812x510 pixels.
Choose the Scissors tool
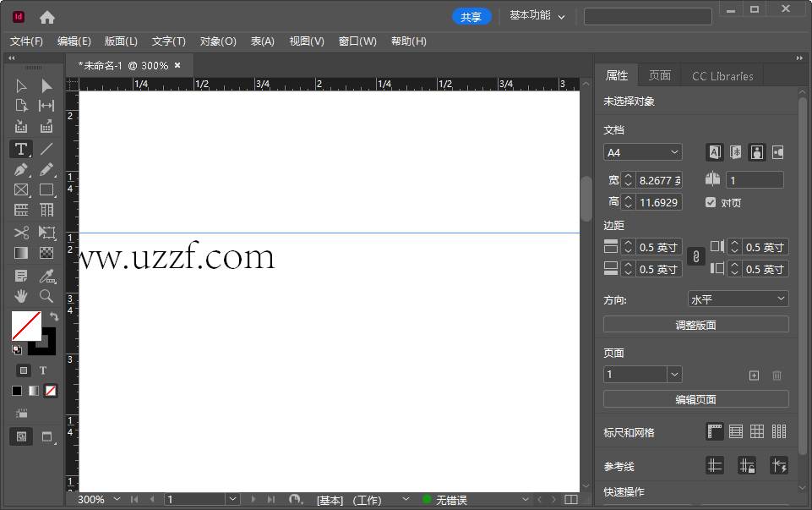coord(21,233)
